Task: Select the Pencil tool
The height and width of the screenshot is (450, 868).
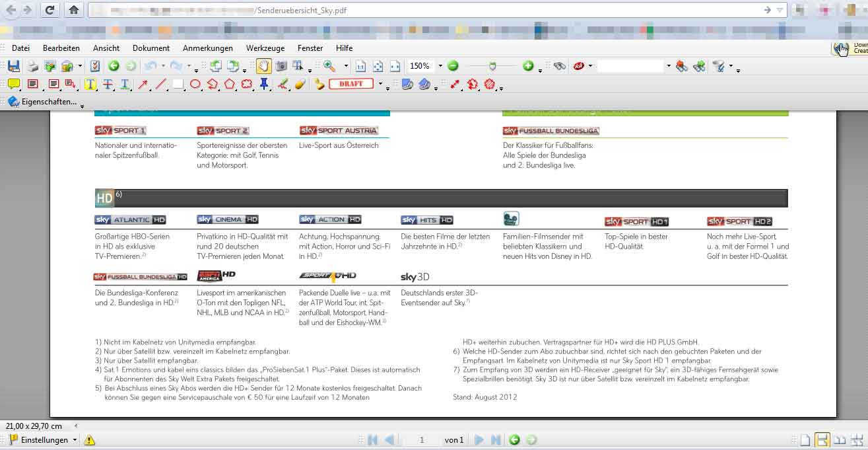Action: 283,84
